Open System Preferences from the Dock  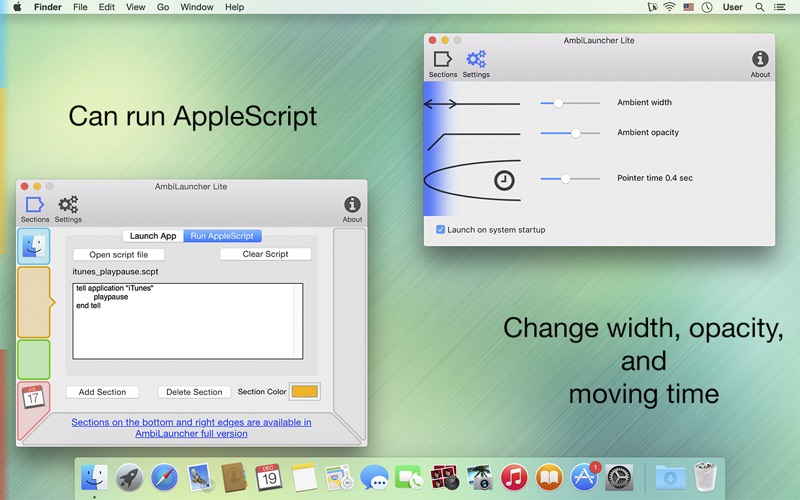click(x=619, y=478)
